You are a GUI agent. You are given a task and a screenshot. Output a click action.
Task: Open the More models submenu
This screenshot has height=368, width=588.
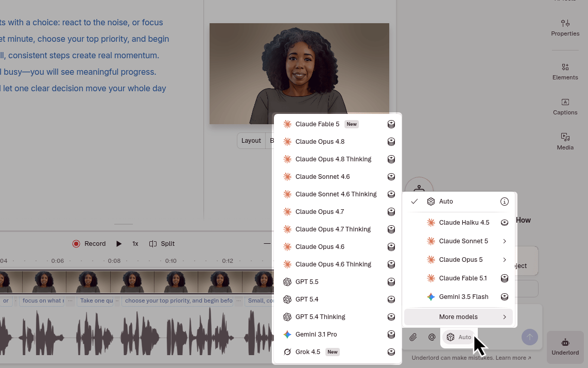[x=458, y=317]
